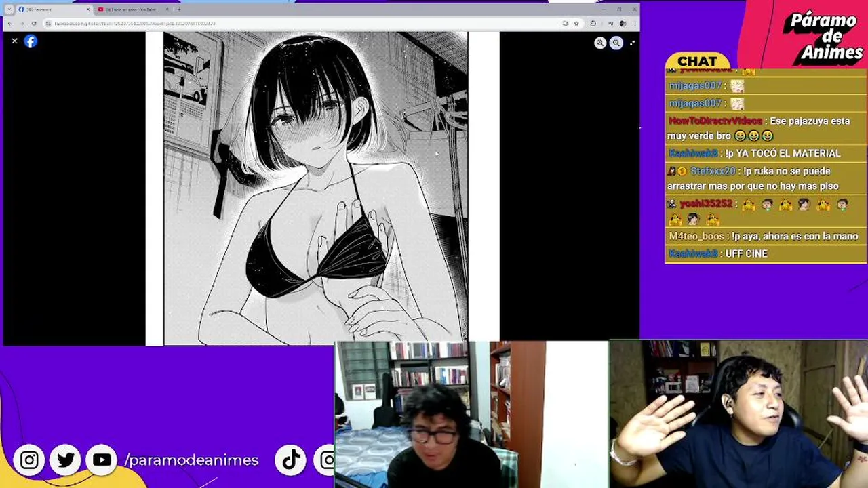This screenshot has height=488, width=868.
Task: Bookmark this page with the star icon
Action: [576, 24]
